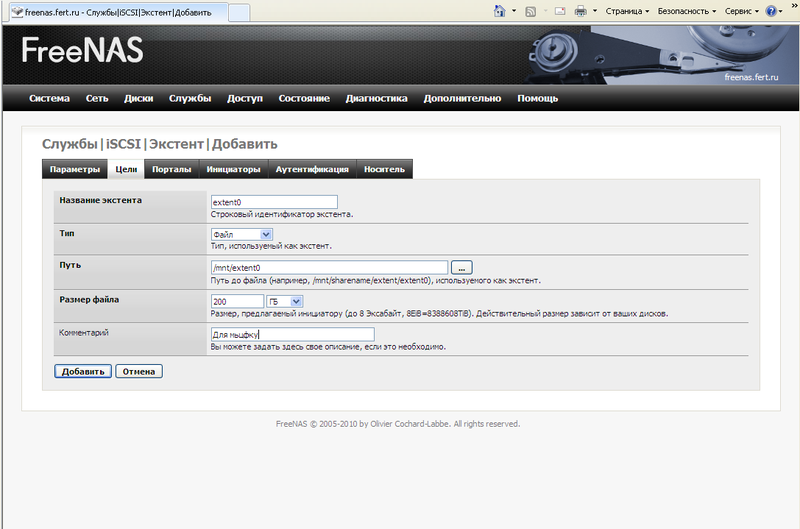Open a new blank browser tab
The image size is (800, 529).
pyautogui.click(x=239, y=13)
